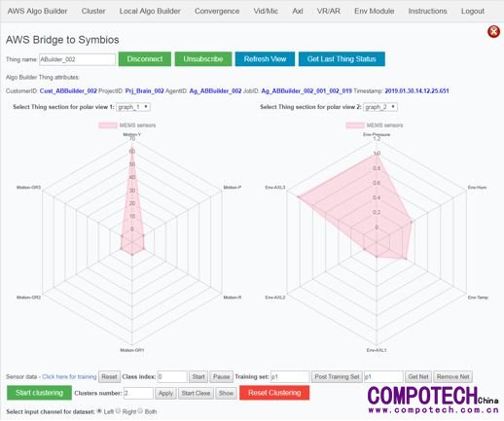Viewport: 504px width, 421px height.
Task: Click the Post Training Set button
Action: (337, 376)
